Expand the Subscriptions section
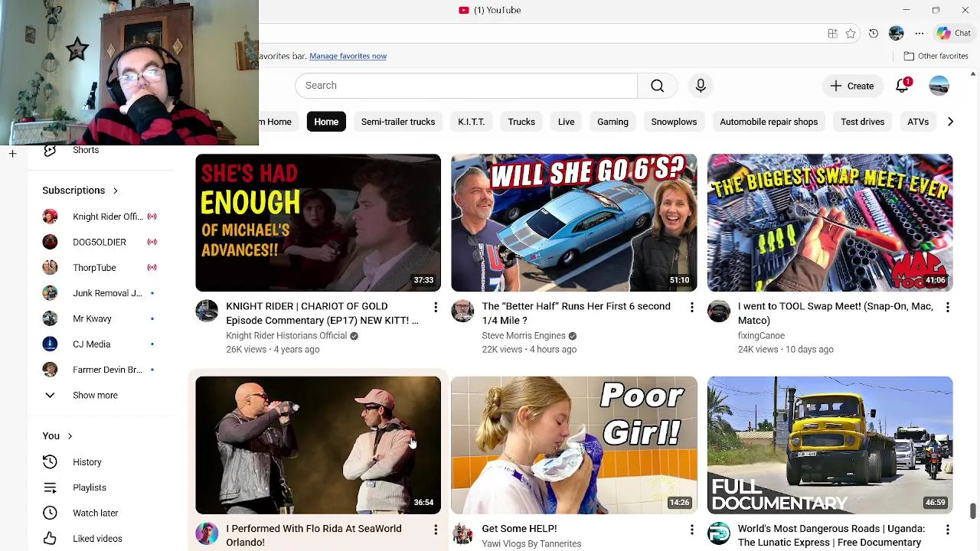 80,191
